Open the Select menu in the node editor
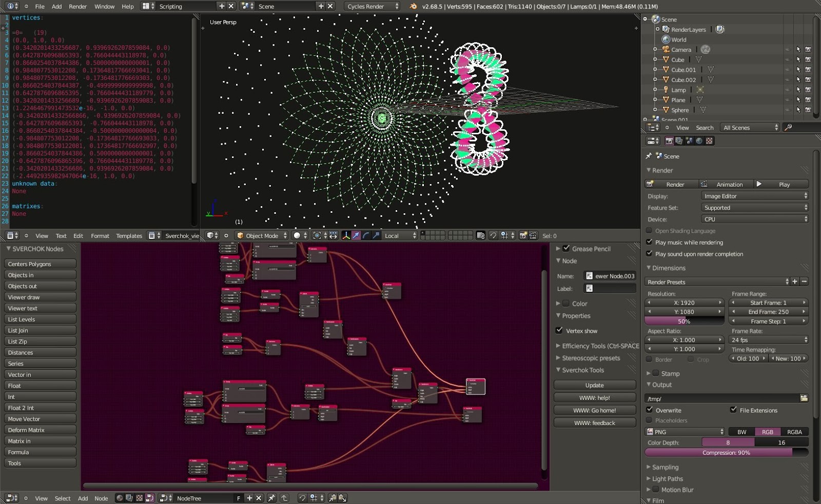821x504 pixels. [x=63, y=498]
